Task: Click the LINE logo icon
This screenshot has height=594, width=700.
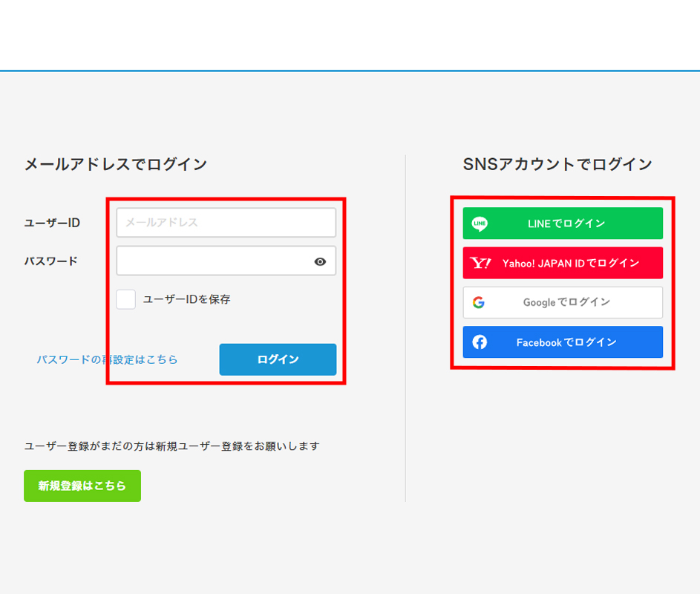Action: point(480,223)
